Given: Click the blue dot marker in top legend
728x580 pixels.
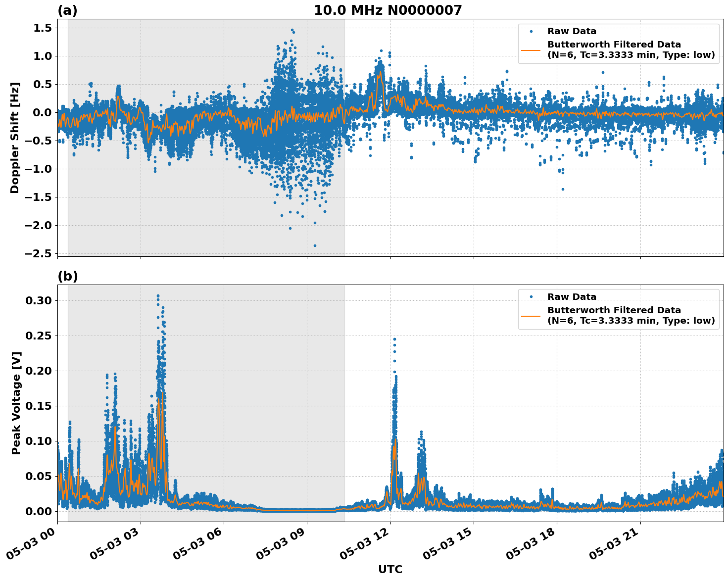Looking at the screenshot, I should [x=531, y=31].
